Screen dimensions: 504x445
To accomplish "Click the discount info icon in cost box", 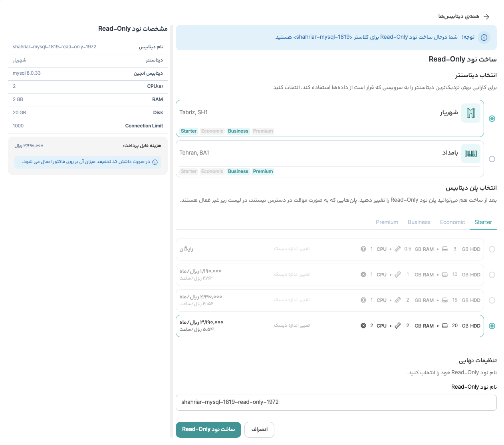I will 155,162.
